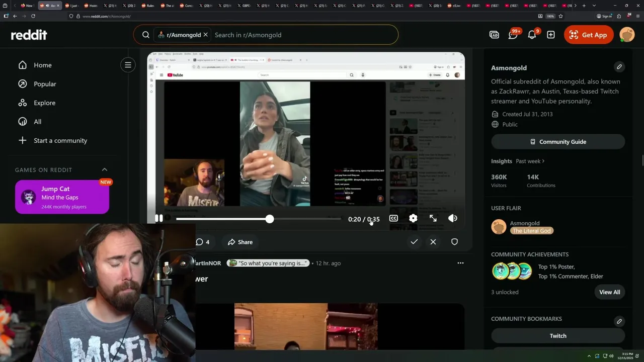
Task: Open the user avatar menu
Action: [627, 35]
